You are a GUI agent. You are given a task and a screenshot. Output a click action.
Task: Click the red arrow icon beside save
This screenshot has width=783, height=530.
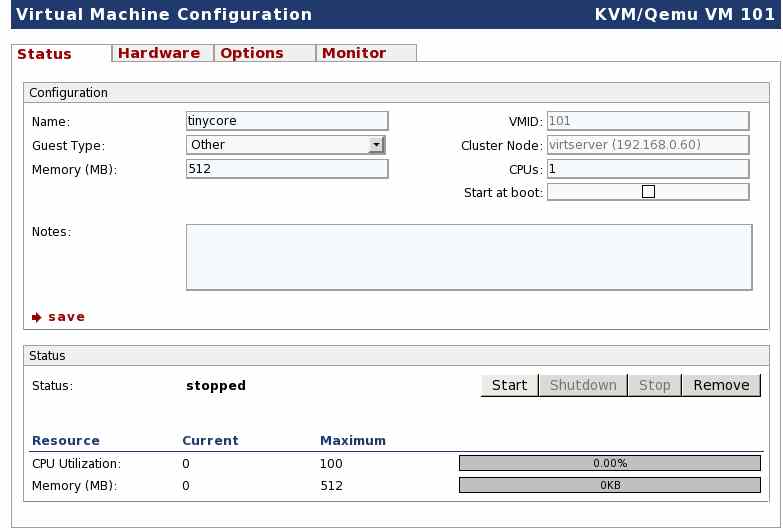coord(36,317)
